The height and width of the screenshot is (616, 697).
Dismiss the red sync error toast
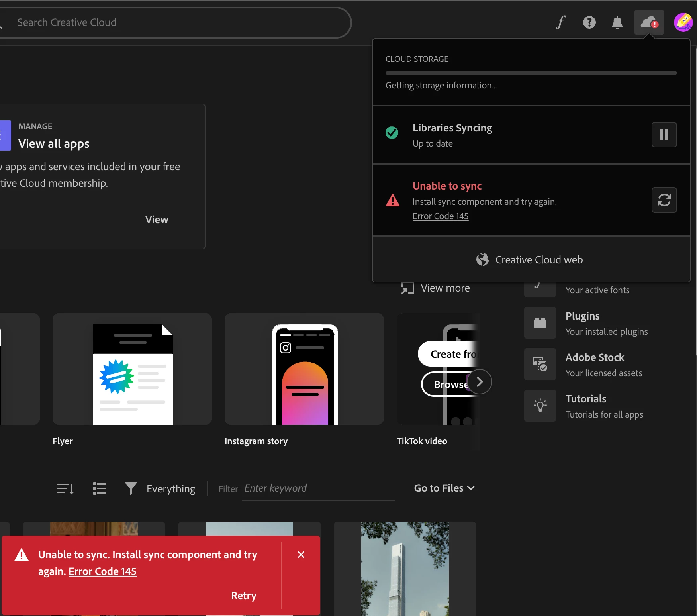(x=301, y=555)
